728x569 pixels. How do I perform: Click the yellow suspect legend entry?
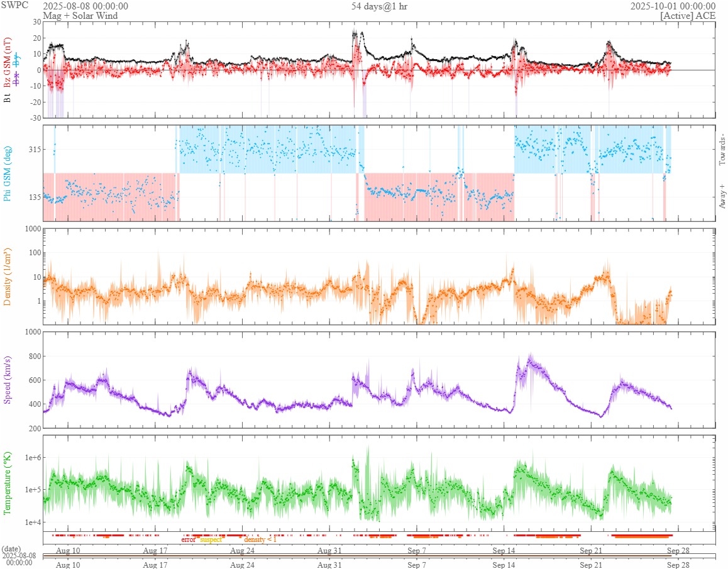211,539
